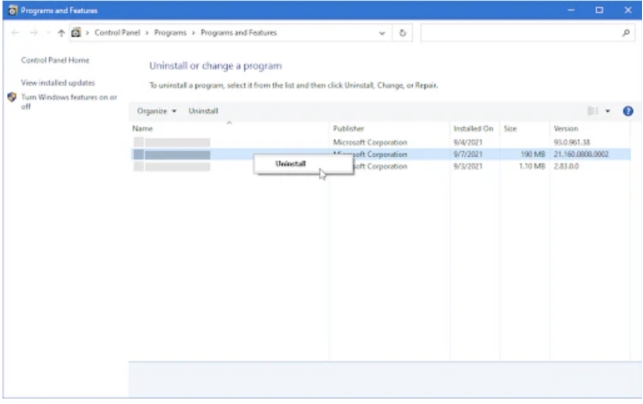Viewport: 643px width, 404px height.
Task: Select Programs and Features breadcrumb
Action: point(239,32)
